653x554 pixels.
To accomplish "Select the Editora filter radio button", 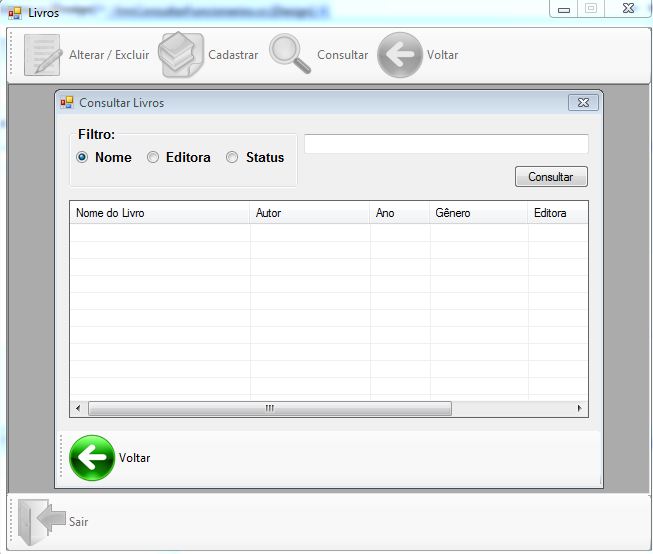I will 153,157.
